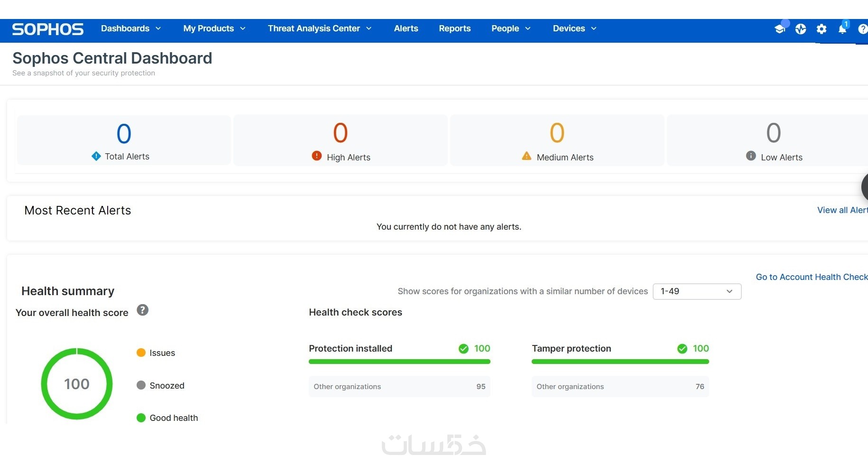Click the Other organizations row showing 95
Image resolution: width=868 pixels, height=465 pixels.
coord(399,387)
